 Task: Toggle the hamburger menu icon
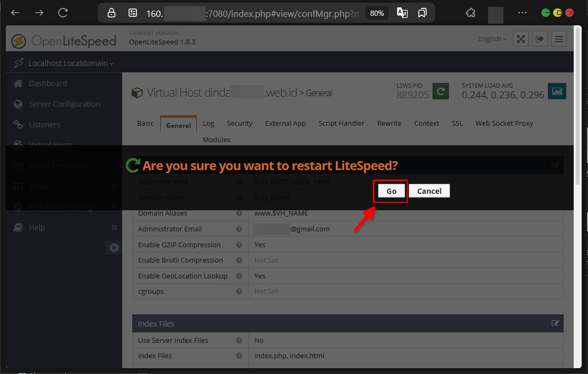click(559, 39)
